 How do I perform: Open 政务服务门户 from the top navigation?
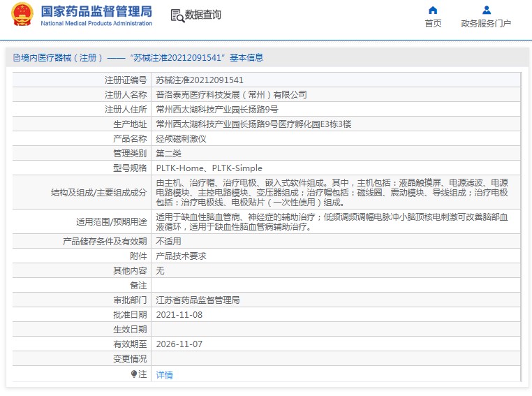(486, 23)
